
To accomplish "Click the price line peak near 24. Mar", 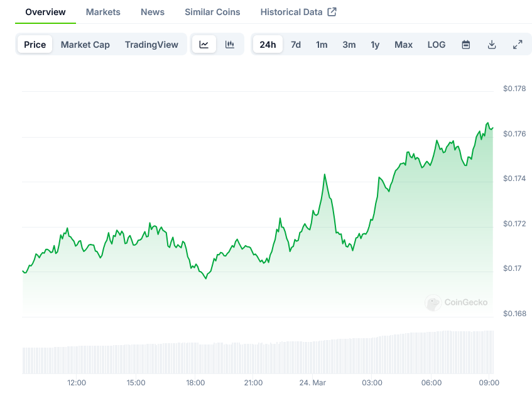I will click(x=324, y=175).
